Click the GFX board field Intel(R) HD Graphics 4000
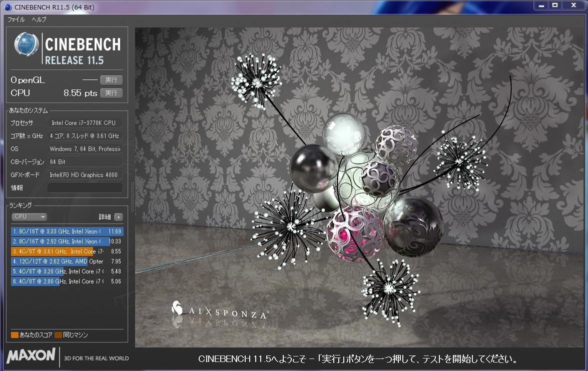 coord(85,175)
